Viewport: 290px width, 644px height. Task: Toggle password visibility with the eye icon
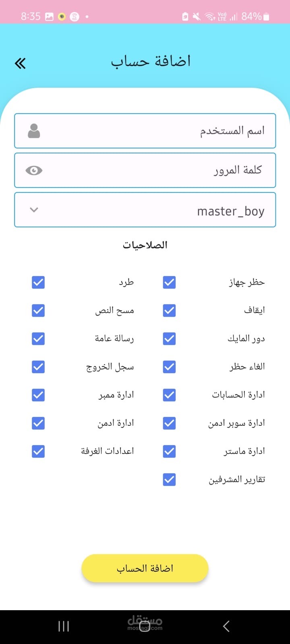(34, 170)
